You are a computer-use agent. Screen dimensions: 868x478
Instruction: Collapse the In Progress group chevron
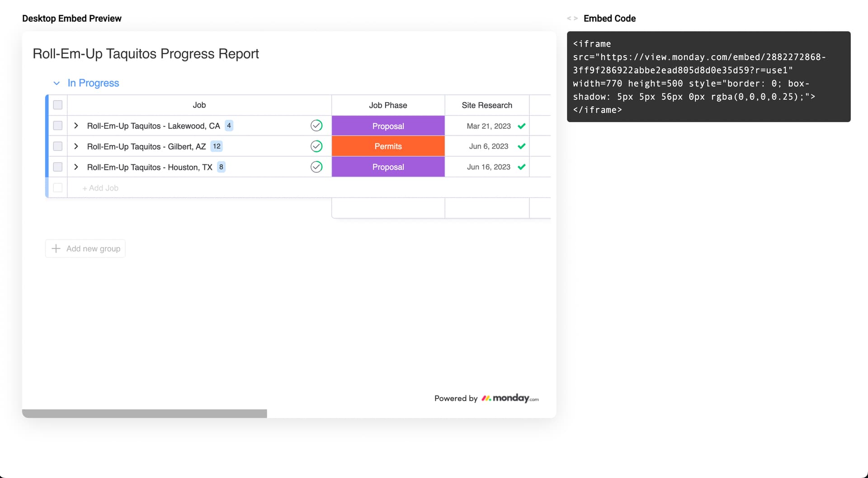tap(57, 83)
